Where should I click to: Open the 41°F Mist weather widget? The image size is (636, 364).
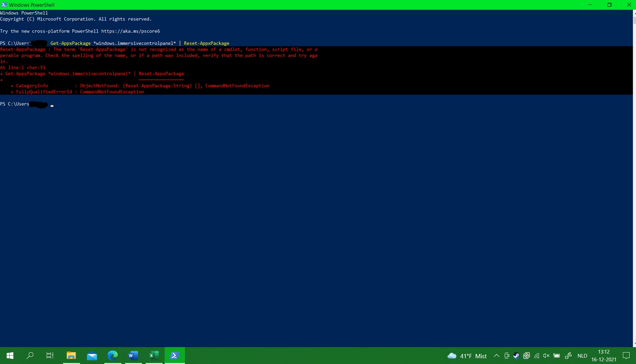point(467,356)
